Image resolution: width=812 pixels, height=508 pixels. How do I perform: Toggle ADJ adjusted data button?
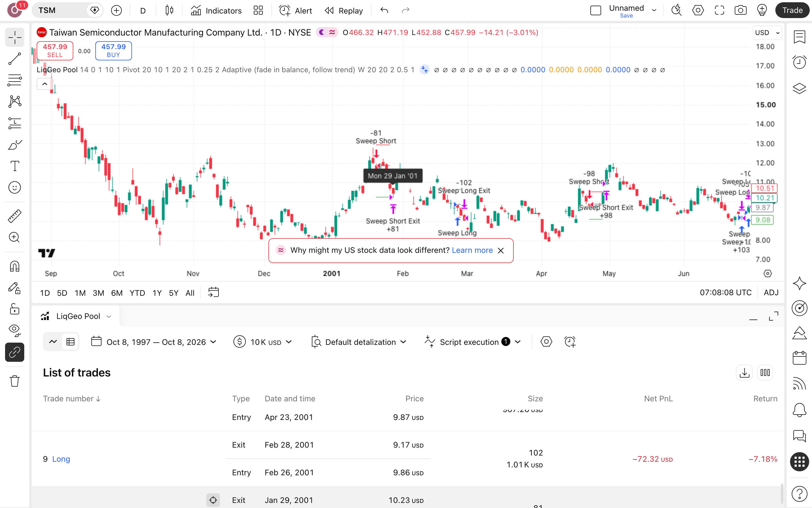click(x=771, y=293)
